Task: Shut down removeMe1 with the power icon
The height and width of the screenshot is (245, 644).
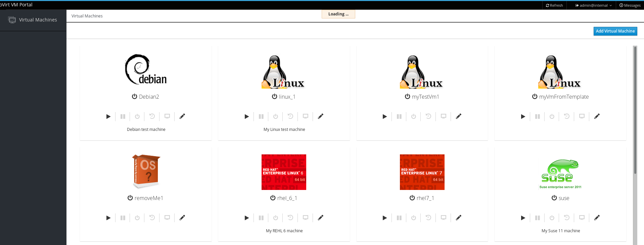Action: point(137,218)
